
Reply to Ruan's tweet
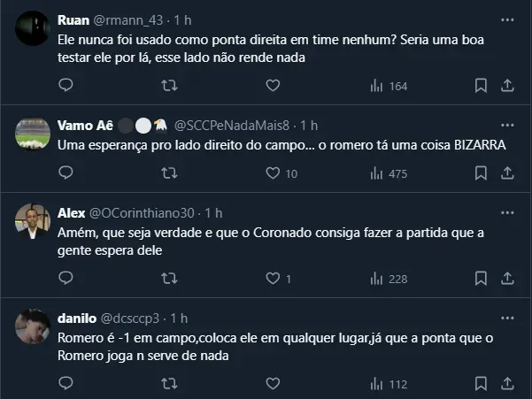coord(66,86)
